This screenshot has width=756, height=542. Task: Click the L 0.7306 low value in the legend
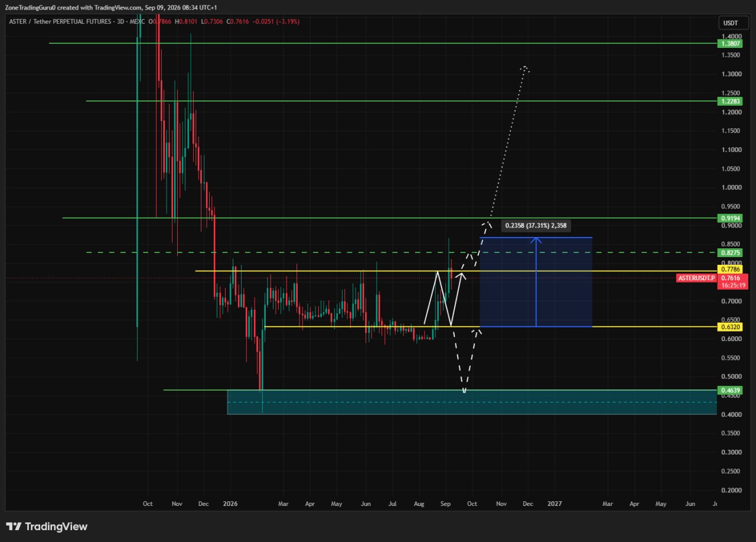click(x=211, y=22)
